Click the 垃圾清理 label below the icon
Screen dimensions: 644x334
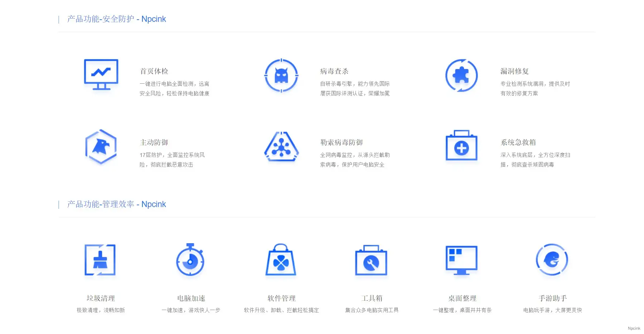point(101,298)
